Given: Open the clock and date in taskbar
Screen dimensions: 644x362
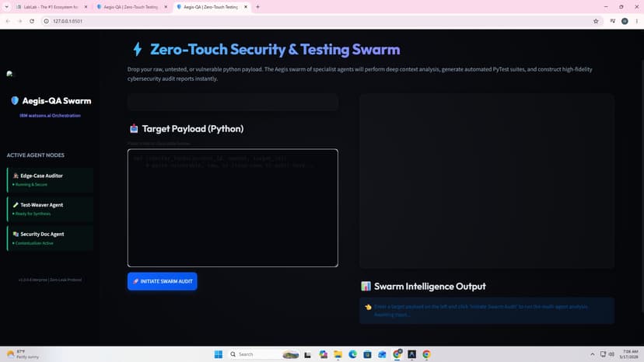Looking at the screenshot, I should (x=629, y=354).
